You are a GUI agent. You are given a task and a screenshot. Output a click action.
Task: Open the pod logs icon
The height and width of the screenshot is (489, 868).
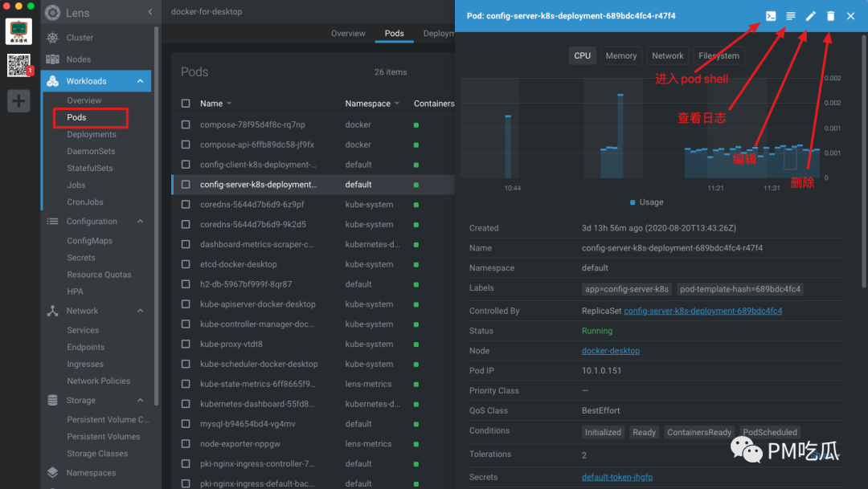click(791, 16)
